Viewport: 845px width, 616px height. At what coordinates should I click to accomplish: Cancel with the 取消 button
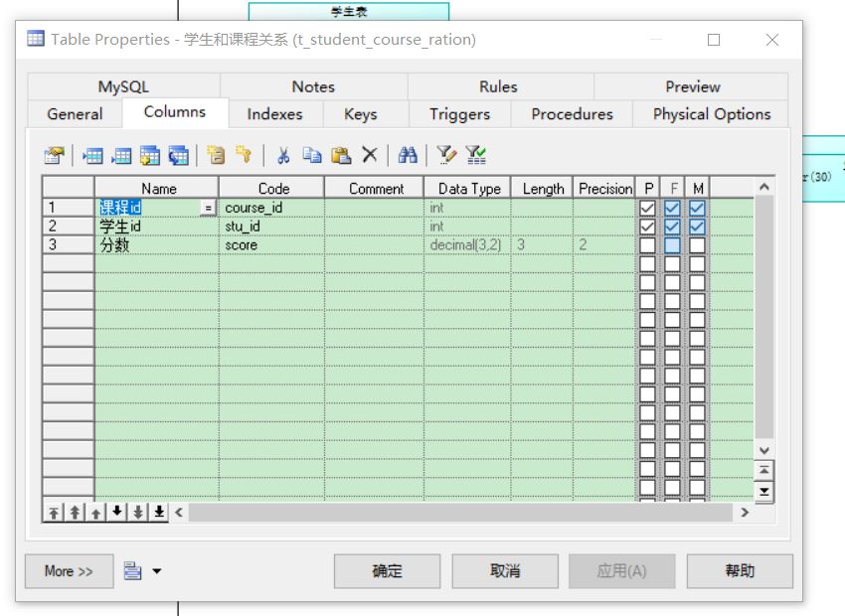[505, 571]
